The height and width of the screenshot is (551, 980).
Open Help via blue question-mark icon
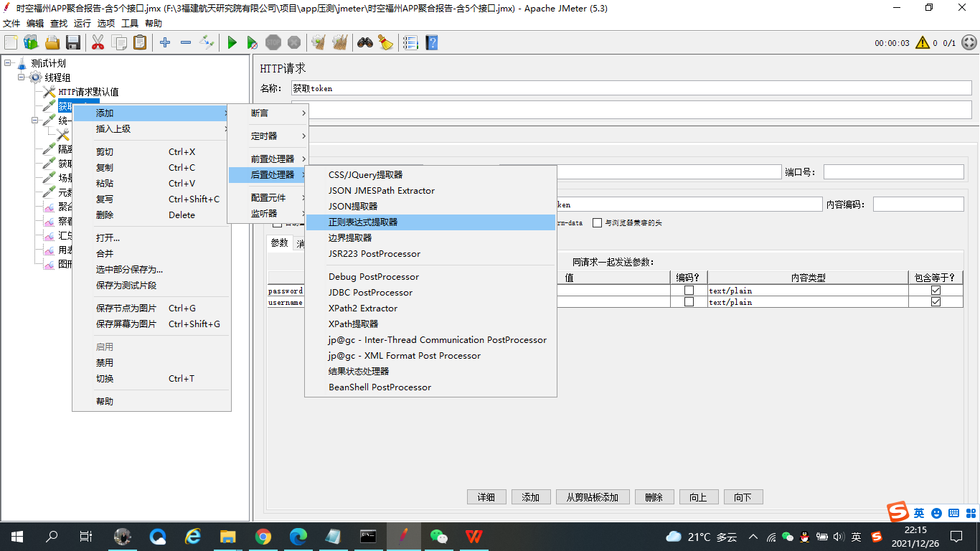point(431,43)
